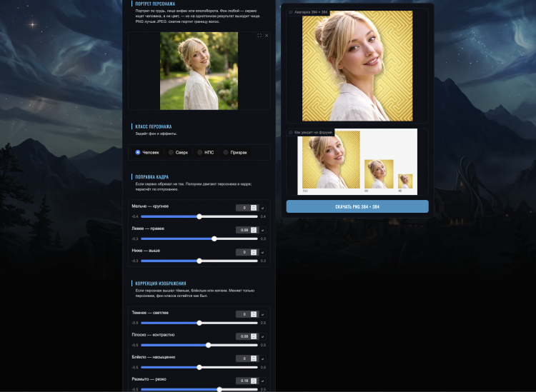Click the Задаёт фон и эффекты description

coord(157,134)
